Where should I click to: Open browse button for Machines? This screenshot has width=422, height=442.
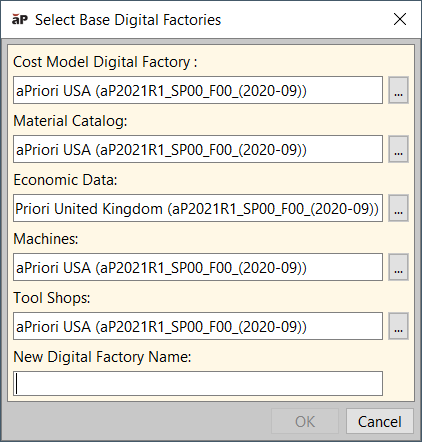pos(398,267)
